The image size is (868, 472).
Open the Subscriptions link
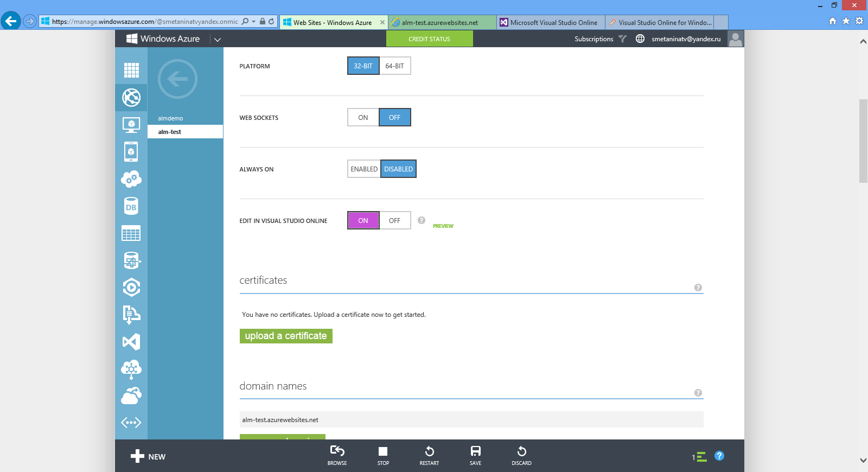pos(594,39)
